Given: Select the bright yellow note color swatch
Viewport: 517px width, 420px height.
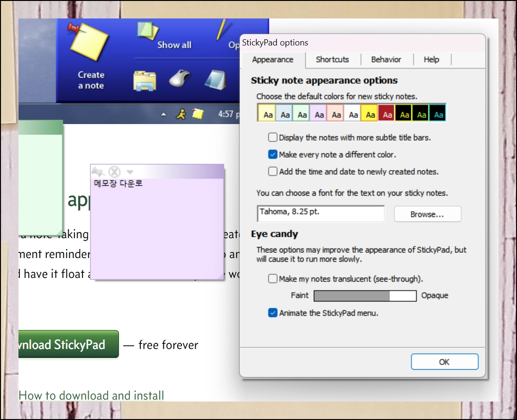Looking at the screenshot, I should (x=370, y=113).
